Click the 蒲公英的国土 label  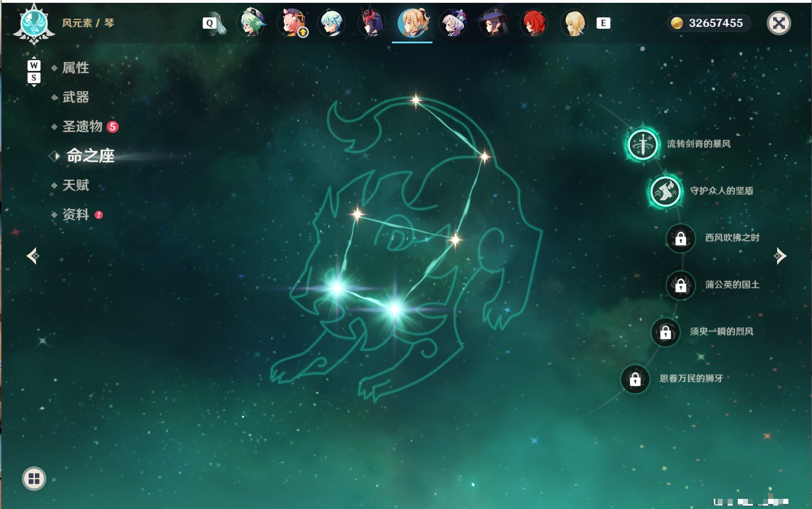pyautogui.click(x=732, y=285)
